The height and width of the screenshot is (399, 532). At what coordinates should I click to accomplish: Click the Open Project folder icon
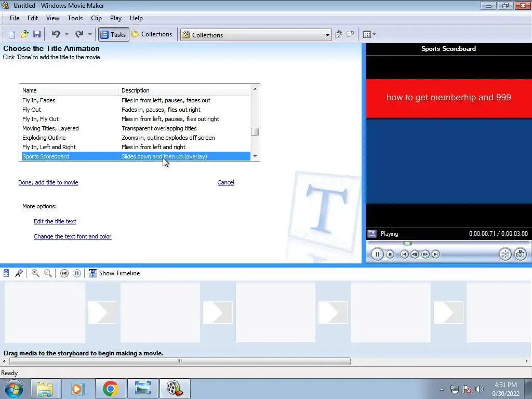(x=24, y=34)
